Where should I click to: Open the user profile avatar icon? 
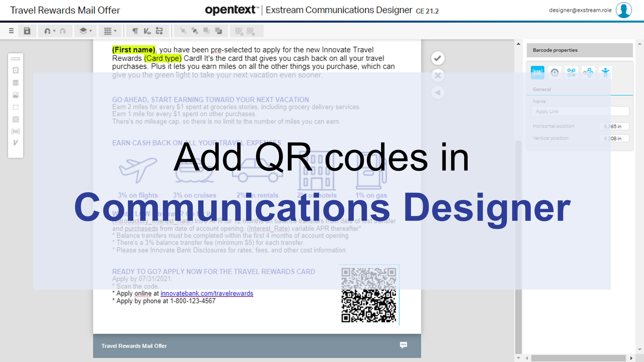(x=624, y=10)
